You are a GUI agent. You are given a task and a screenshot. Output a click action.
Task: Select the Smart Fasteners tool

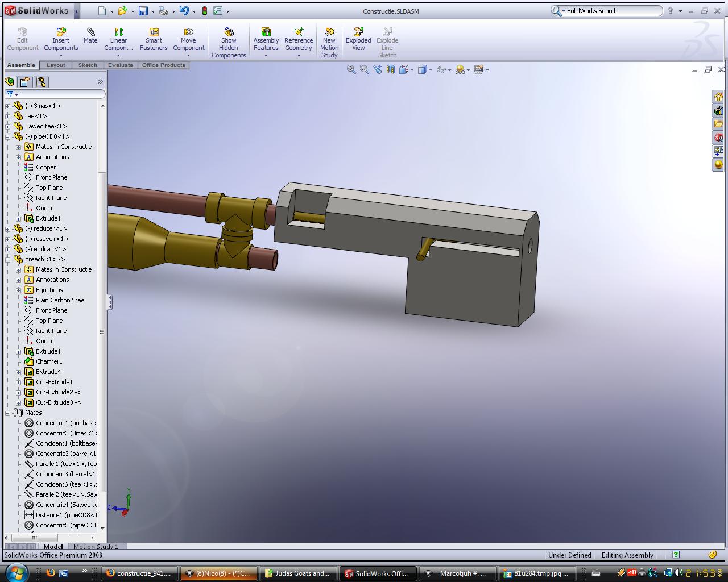pos(154,40)
